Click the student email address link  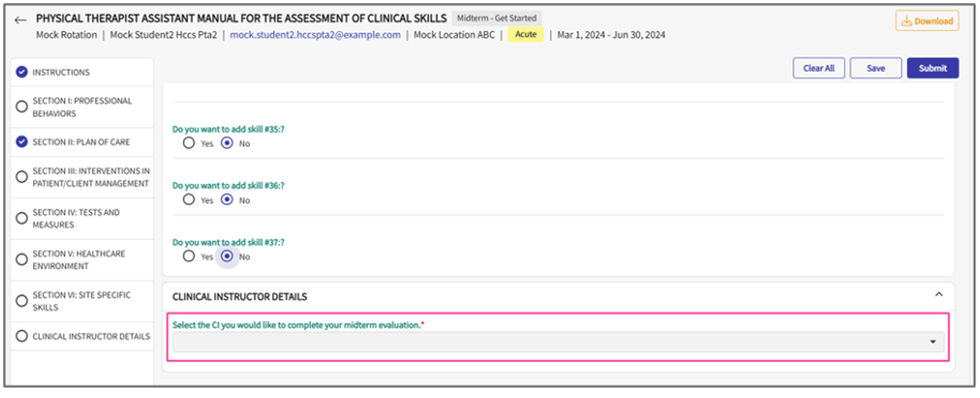click(315, 35)
